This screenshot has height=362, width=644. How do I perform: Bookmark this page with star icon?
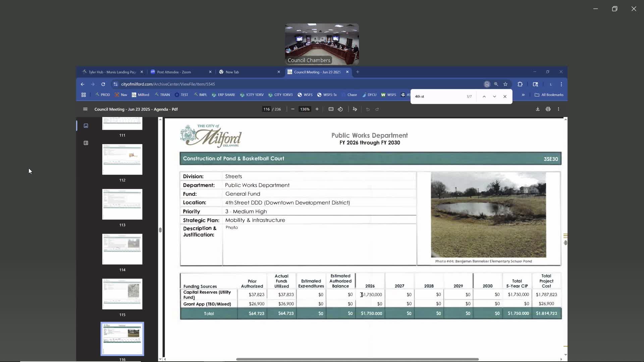pos(505,84)
